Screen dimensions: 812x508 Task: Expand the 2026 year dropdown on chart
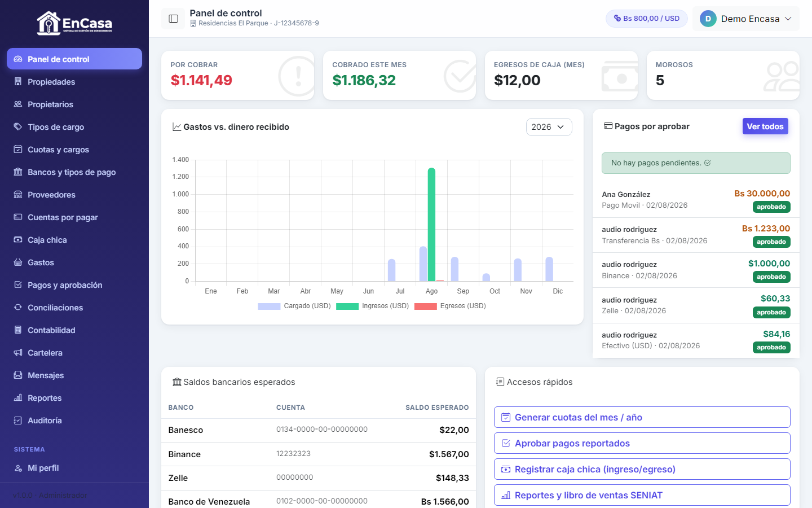tap(549, 127)
